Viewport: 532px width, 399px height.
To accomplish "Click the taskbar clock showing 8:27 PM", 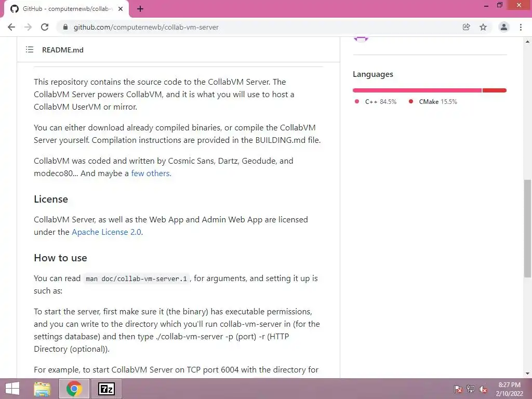I will click(x=509, y=389).
